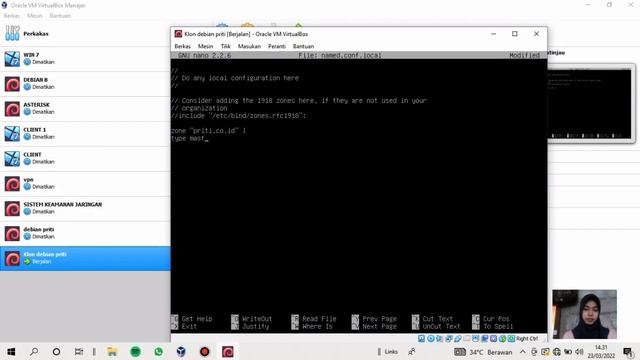Expand the hidden system tray icons chevron
This screenshot has height=360, width=640.
[x=522, y=352]
